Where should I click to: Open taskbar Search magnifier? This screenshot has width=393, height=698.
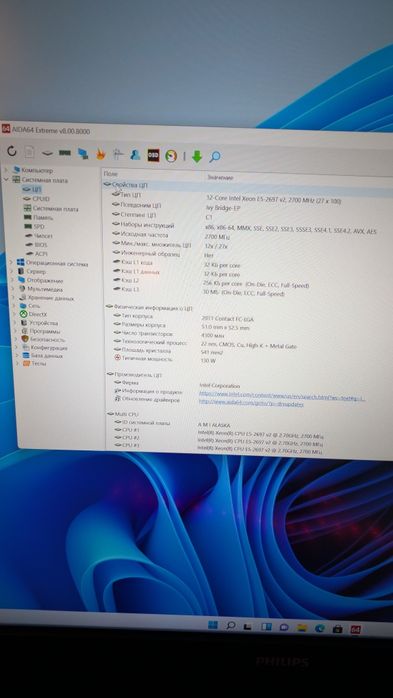[x=231, y=625]
